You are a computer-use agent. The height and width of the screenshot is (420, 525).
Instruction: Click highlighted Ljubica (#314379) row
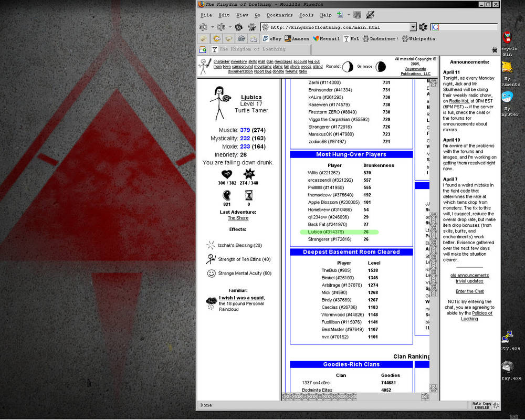click(339, 232)
